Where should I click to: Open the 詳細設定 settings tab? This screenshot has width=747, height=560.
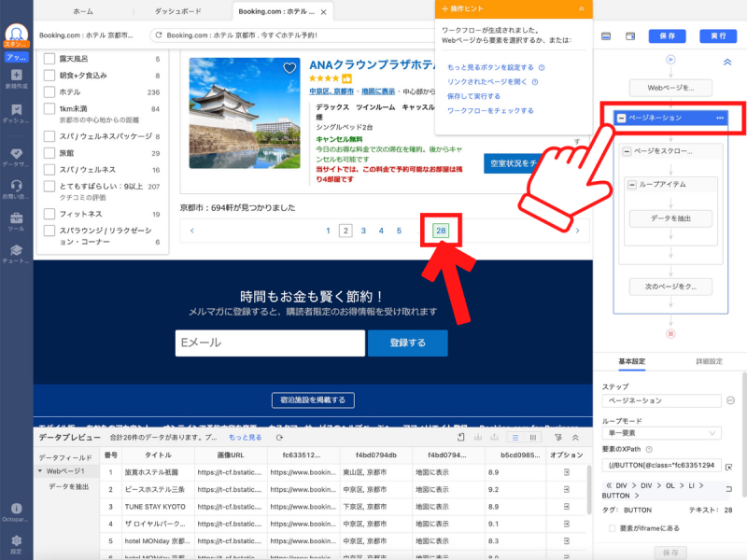coord(709,361)
